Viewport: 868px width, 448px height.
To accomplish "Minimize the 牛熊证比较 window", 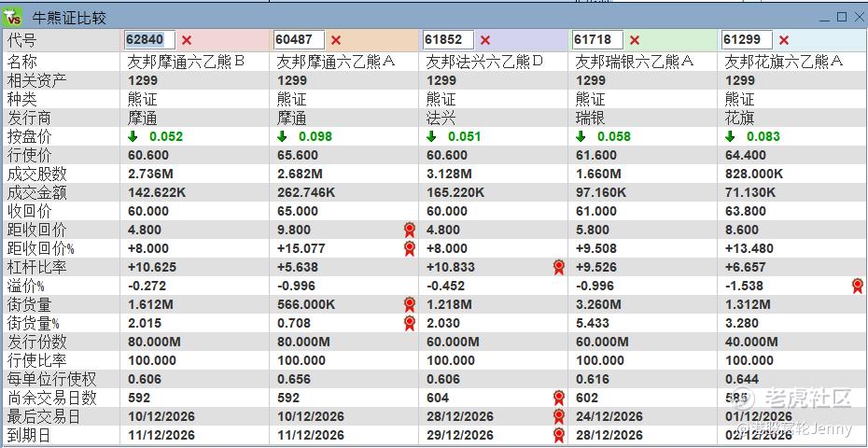I will pos(825,18).
